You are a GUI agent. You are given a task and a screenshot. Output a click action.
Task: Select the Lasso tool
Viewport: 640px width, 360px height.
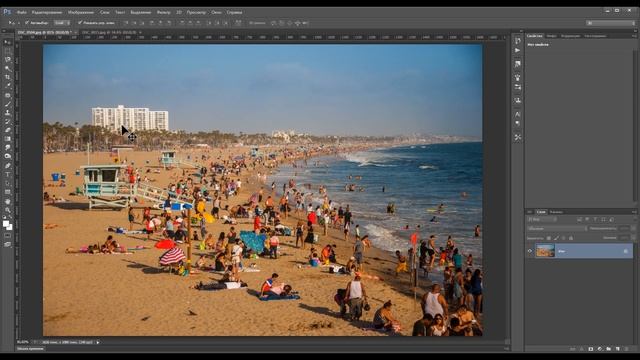coord(7,60)
